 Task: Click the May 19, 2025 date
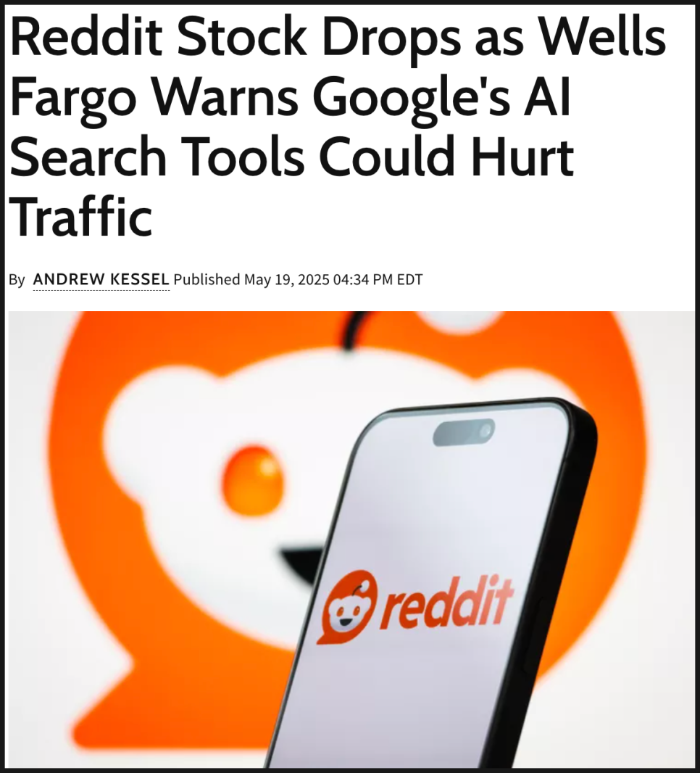click(x=286, y=280)
